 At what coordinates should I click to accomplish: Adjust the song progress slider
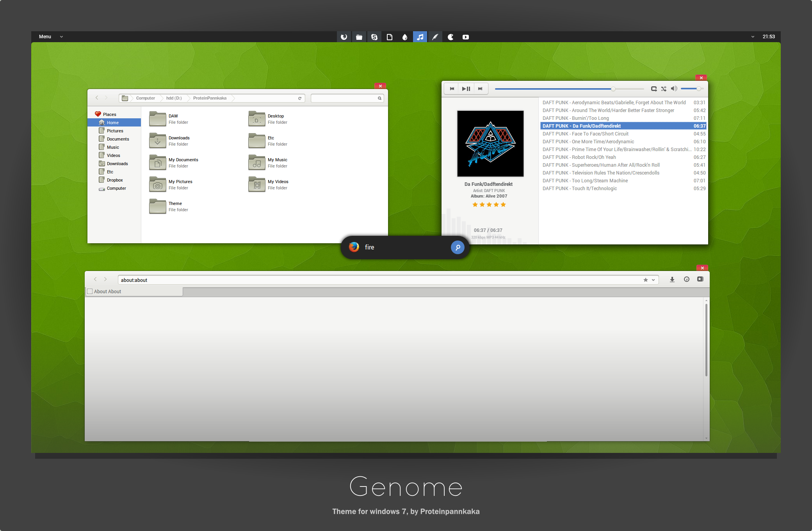(613, 89)
